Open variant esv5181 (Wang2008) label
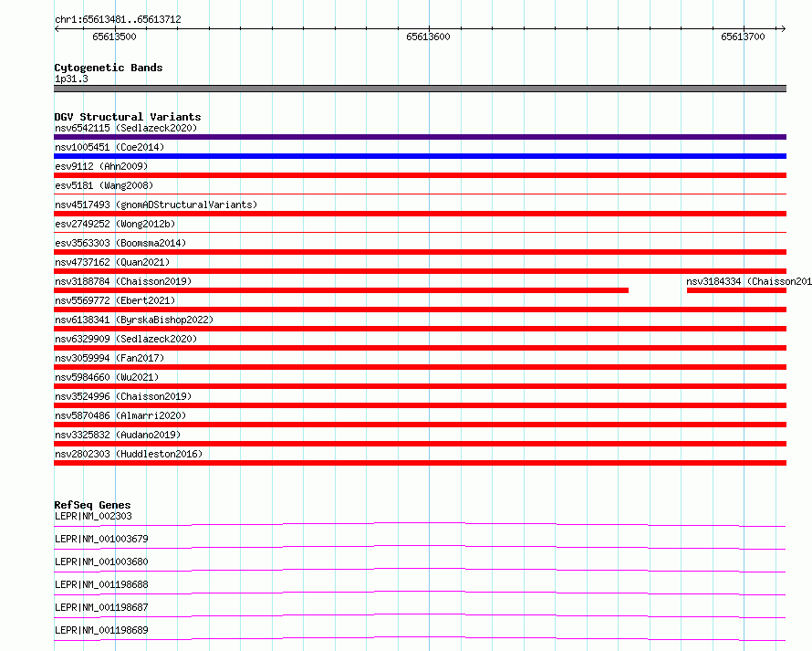 point(104,185)
